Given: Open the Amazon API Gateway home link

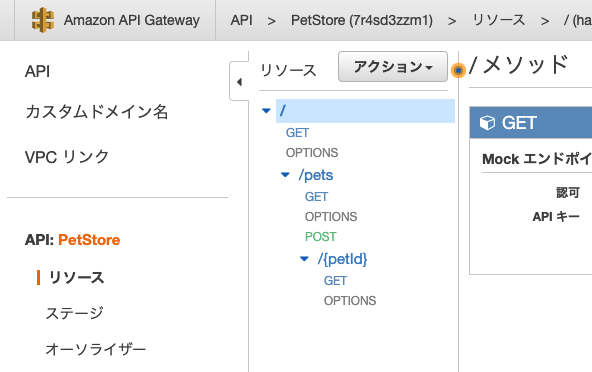Looking at the screenshot, I should pyautogui.click(x=131, y=20).
